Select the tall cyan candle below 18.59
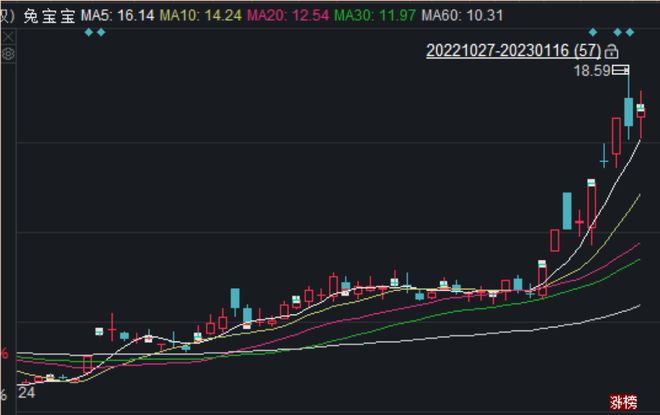This screenshot has height=415, width=660. point(628,112)
